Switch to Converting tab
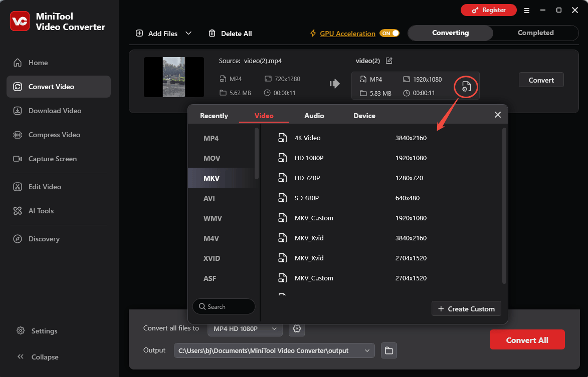 450,33
